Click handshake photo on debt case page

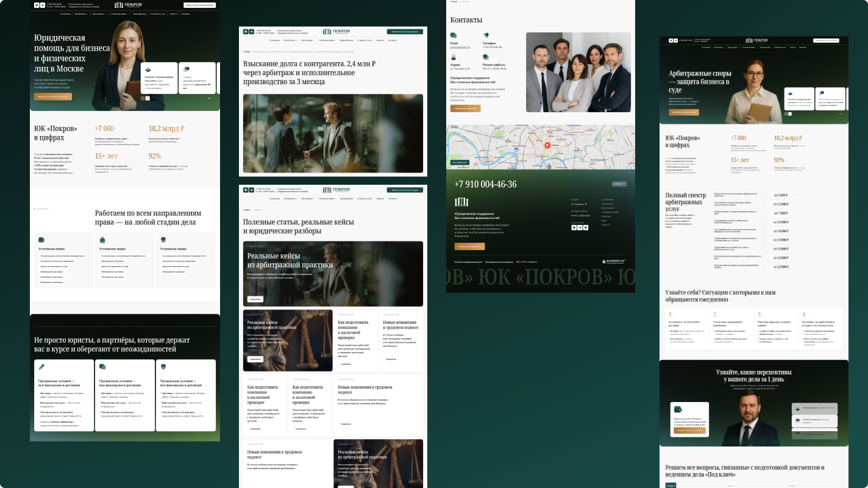tap(333, 133)
